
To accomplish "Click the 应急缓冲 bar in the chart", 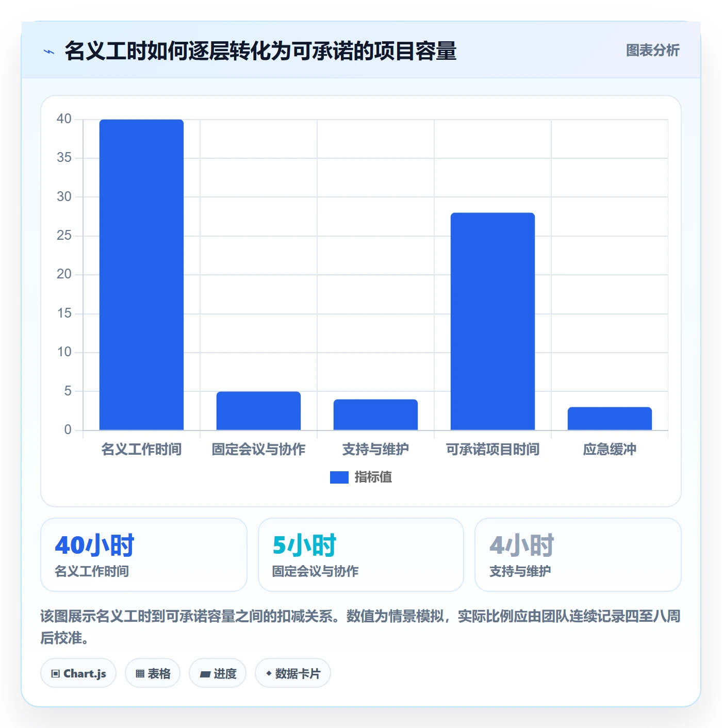I will pos(610,419).
